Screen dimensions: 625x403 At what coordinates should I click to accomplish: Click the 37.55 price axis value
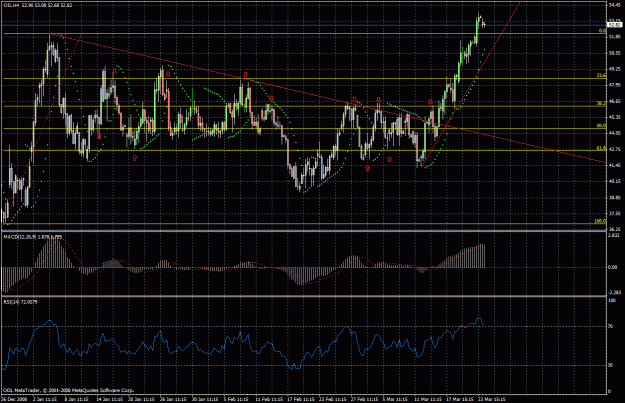coord(614,213)
